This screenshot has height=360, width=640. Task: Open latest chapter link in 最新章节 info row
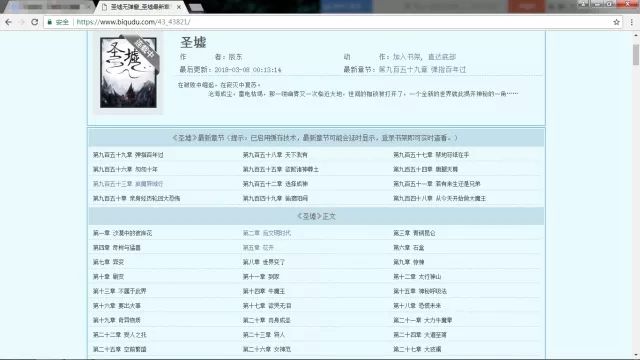click(422, 69)
